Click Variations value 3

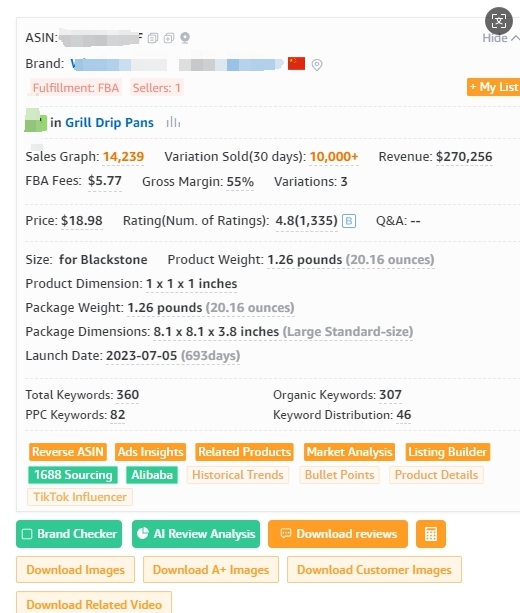(x=344, y=182)
